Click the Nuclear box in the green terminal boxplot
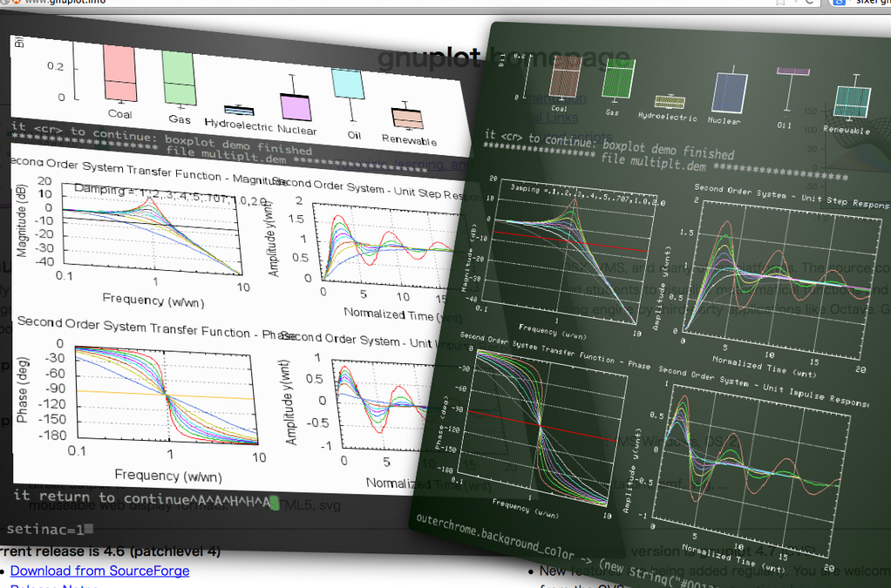The image size is (891, 588). pyautogui.click(x=730, y=92)
